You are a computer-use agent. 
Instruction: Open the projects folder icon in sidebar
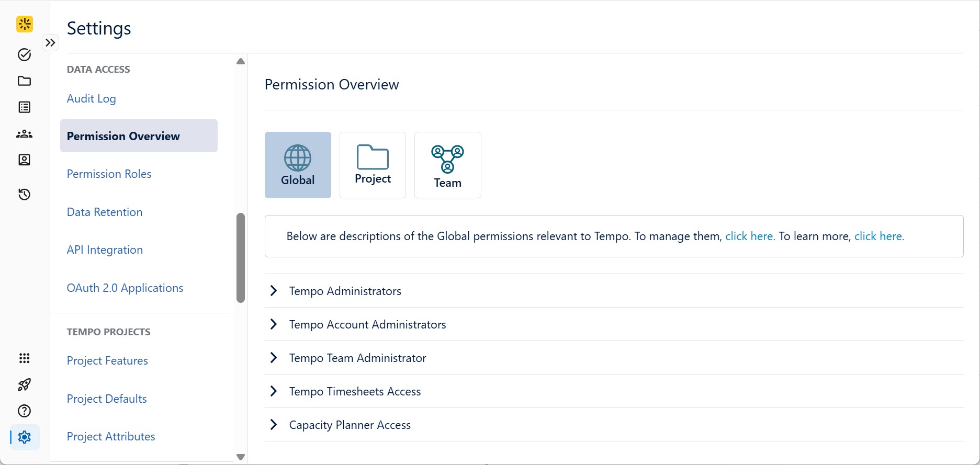point(24,81)
